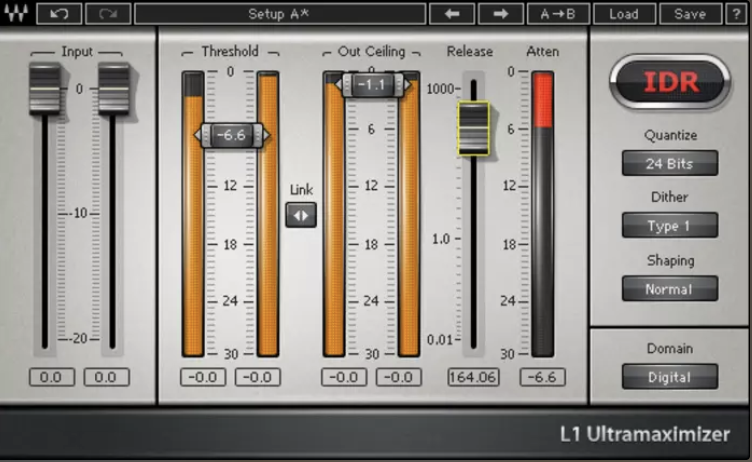Click the redo arrow icon
This screenshot has width=752, height=462.
pyautogui.click(x=108, y=13)
